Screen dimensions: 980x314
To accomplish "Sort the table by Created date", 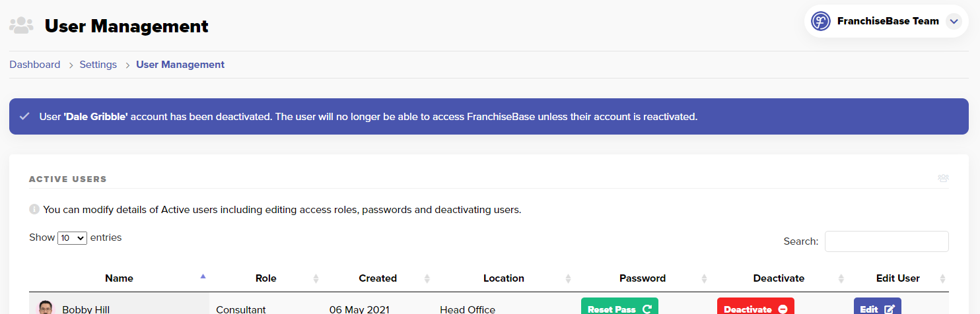I will tap(378, 278).
